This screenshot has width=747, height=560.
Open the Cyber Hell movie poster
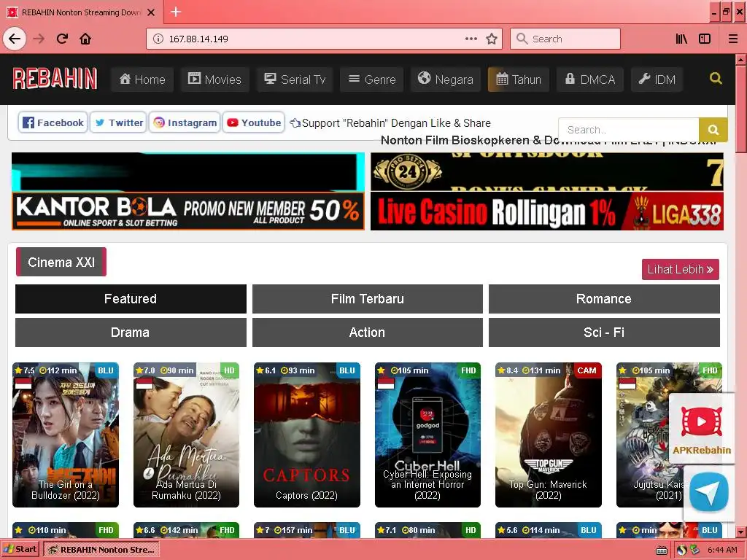click(x=427, y=435)
